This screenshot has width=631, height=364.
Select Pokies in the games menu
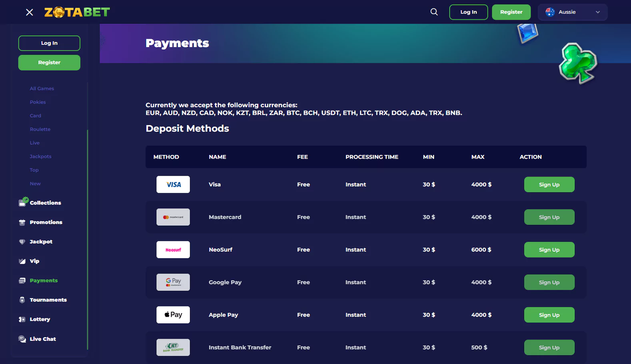[x=38, y=102]
